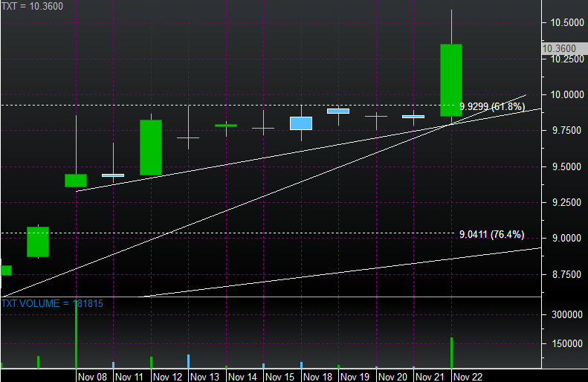Click the large green Nov 22 candle body
Screen dimensions: 588x382
pos(451,80)
